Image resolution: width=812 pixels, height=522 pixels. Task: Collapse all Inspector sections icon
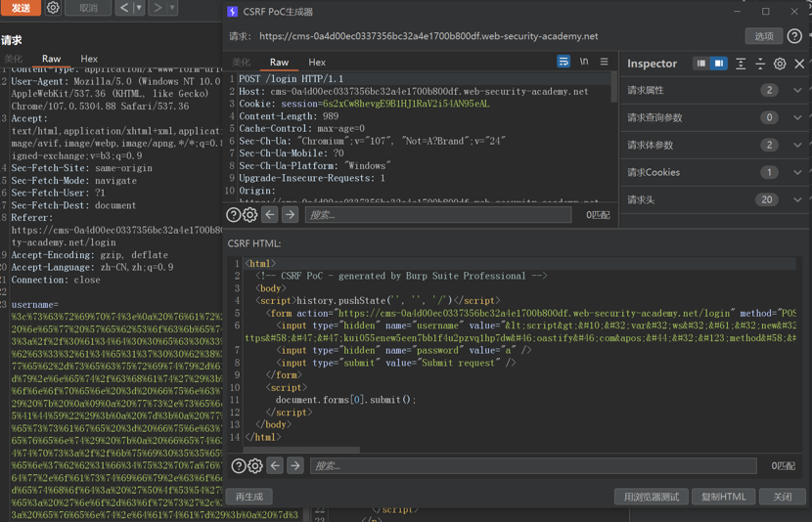coord(760,64)
